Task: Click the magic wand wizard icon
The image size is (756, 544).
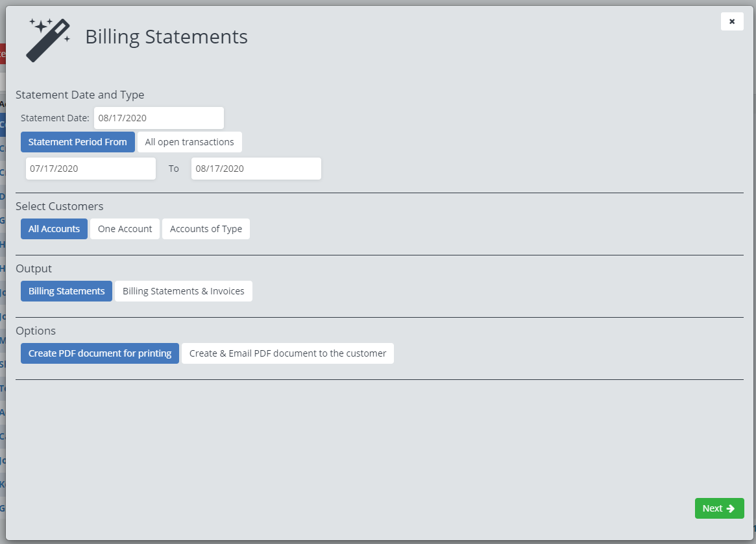Action: click(x=47, y=40)
